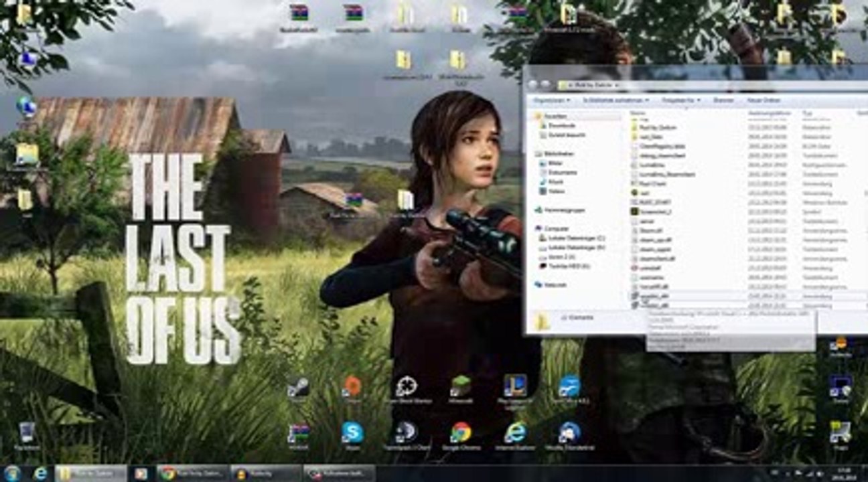The width and height of the screenshot is (868, 482).
Task: Open the Organisieren dropdown menu
Action: pyautogui.click(x=551, y=100)
